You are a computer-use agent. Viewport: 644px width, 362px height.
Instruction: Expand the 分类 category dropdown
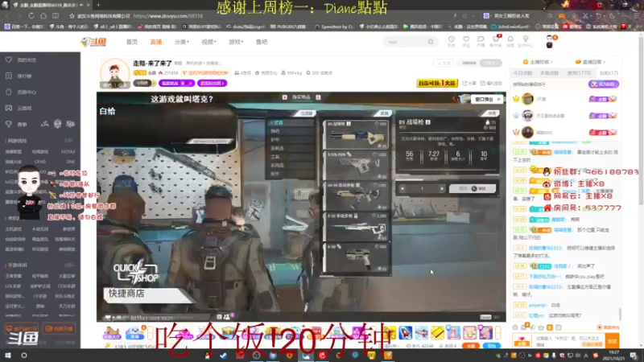(x=181, y=42)
